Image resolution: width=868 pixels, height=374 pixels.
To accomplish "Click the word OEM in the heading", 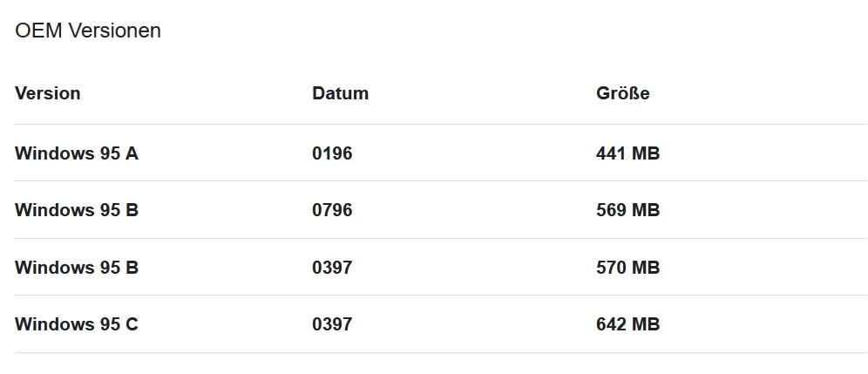I will (38, 31).
